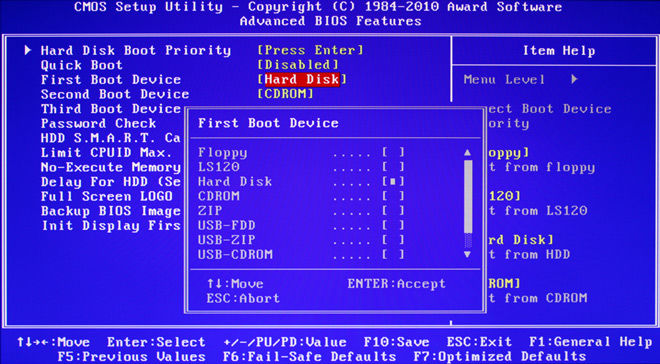Click the +/-/PU/PD:Value footer hint
The image size is (660, 364).
pos(285,342)
